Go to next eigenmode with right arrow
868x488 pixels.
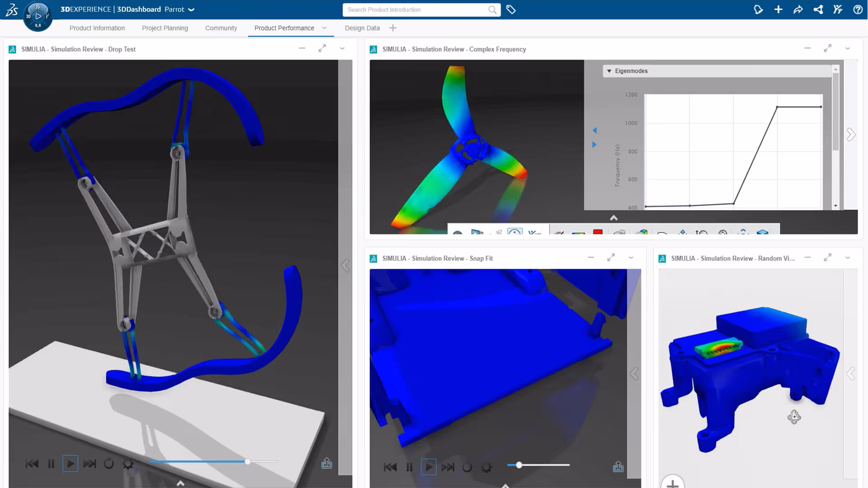594,145
